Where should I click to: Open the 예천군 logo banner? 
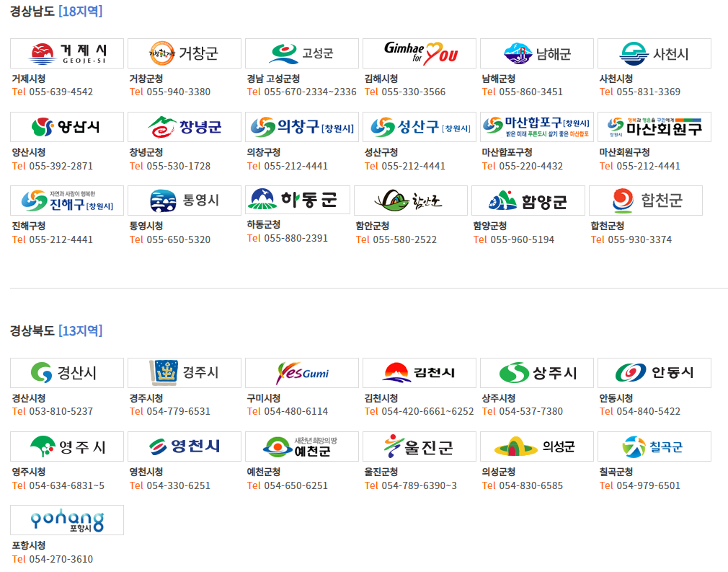(302, 446)
